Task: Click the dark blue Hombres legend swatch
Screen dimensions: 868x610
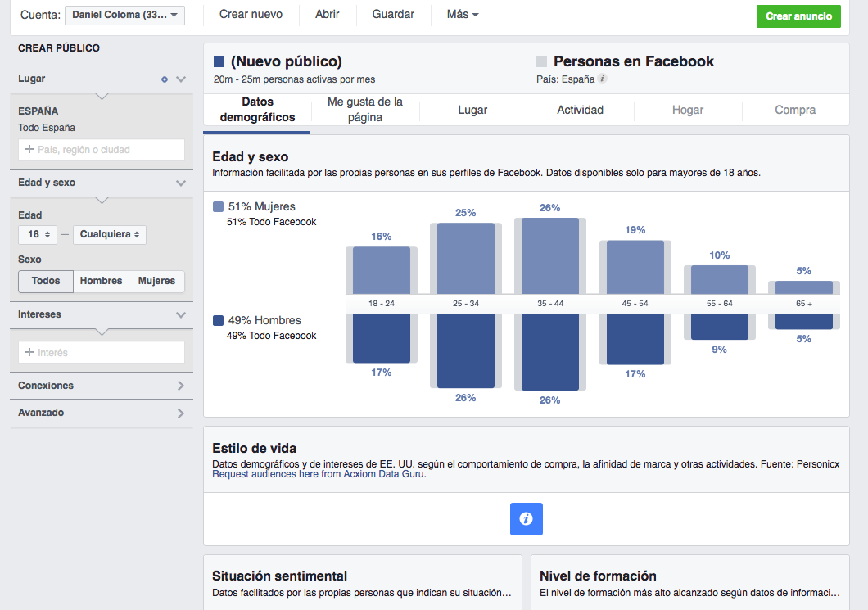Action: click(218, 320)
